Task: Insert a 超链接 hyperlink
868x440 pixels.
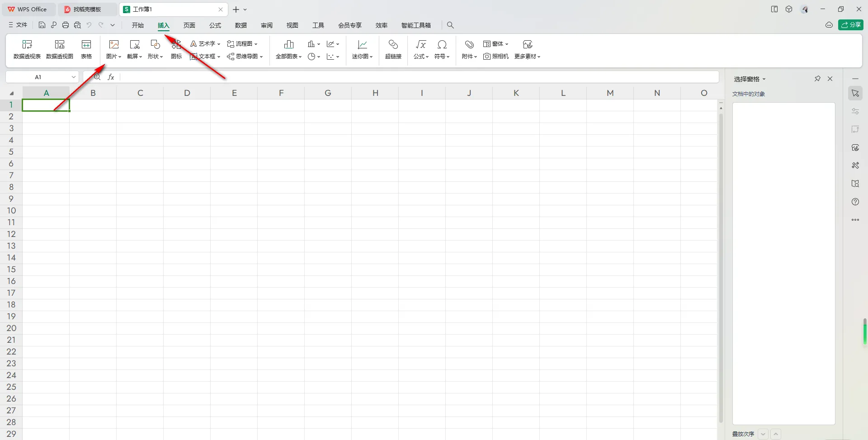Action: pyautogui.click(x=393, y=49)
